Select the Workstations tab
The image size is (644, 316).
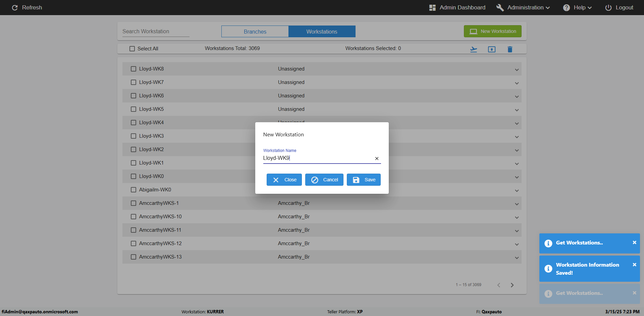[322, 32]
